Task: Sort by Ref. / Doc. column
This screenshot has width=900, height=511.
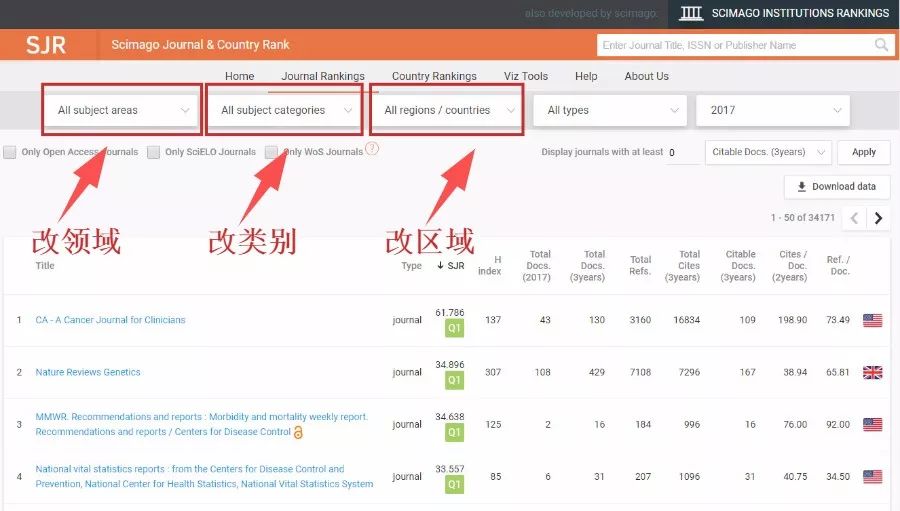Action: tap(839, 265)
